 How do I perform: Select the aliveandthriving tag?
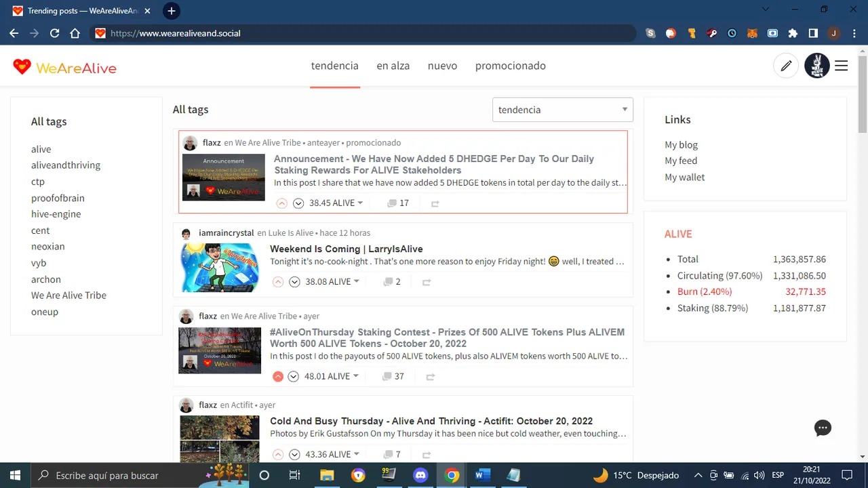pos(66,165)
